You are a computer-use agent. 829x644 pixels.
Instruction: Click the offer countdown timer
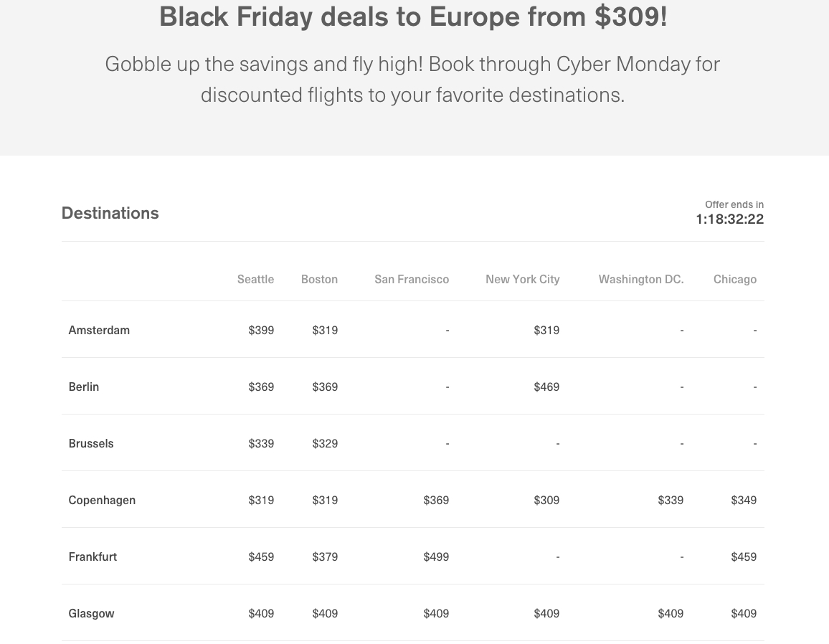(729, 219)
